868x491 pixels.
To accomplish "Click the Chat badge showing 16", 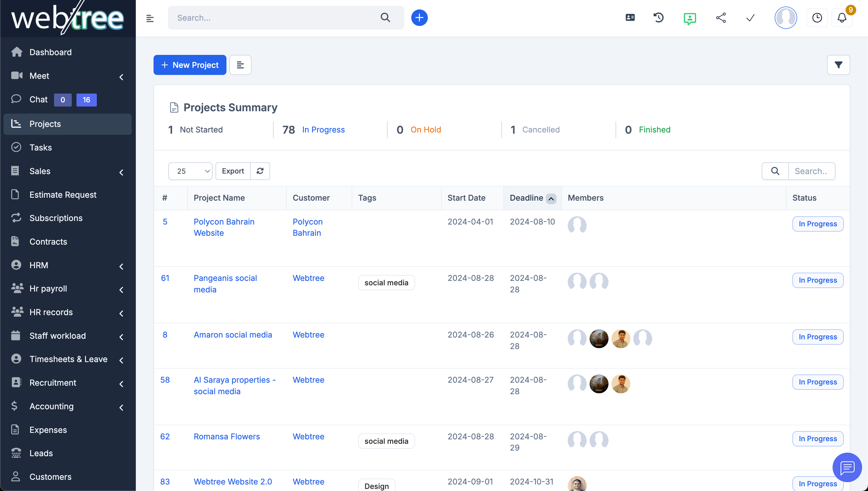I will (87, 100).
